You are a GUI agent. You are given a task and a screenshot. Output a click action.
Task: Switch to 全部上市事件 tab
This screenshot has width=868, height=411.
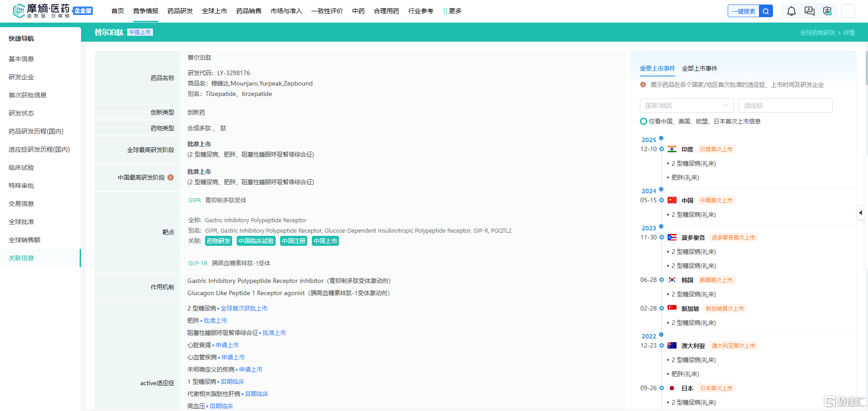tap(700, 68)
